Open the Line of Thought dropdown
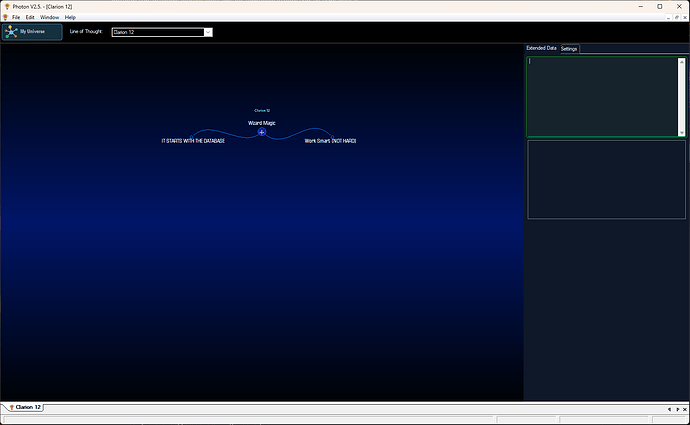This screenshot has height=425, width=690. coord(208,32)
